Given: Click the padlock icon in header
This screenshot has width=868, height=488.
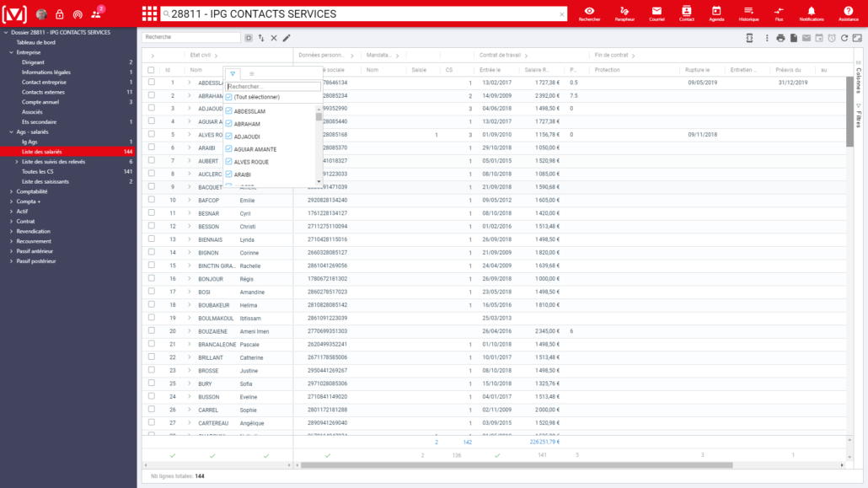Looking at the screenshot, I should (60, 13).
